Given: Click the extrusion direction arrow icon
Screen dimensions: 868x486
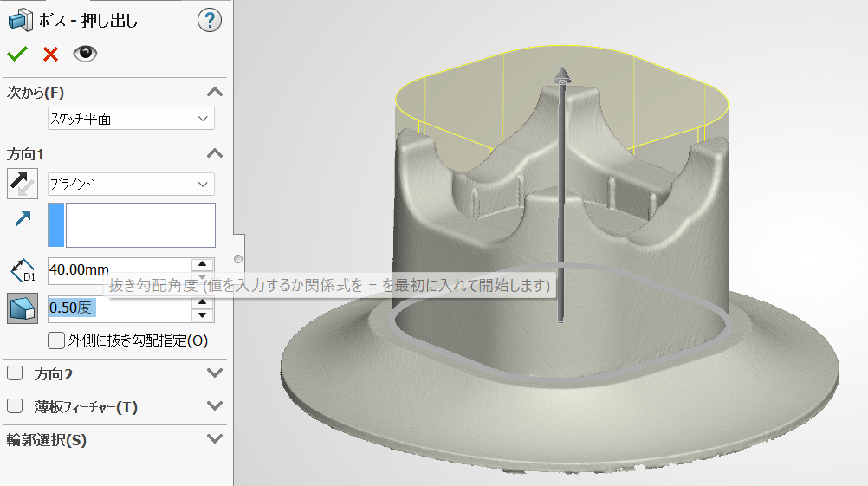Looking at the screenshot, I should [22, 220].
